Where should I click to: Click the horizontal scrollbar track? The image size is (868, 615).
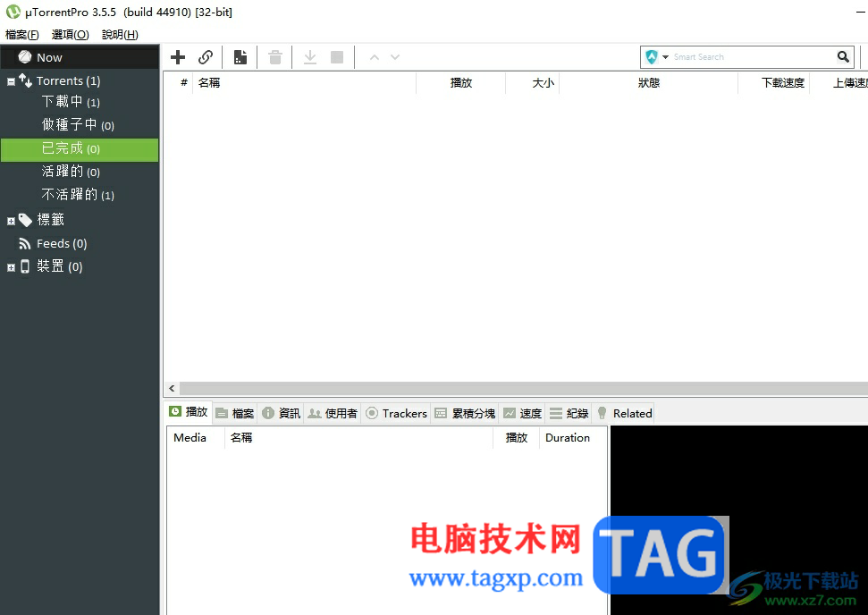click(x=524, y=389)
